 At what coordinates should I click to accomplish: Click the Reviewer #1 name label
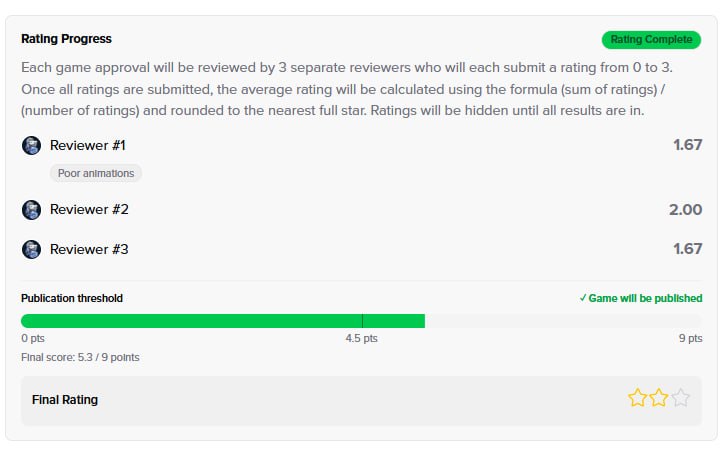click(88, 146)
